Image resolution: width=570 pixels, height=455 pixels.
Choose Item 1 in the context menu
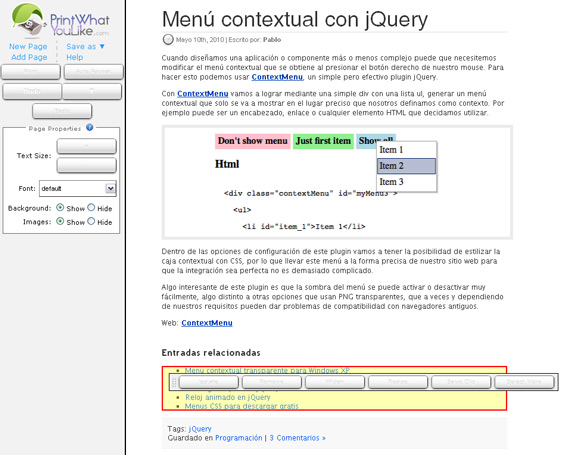(406, 150)
